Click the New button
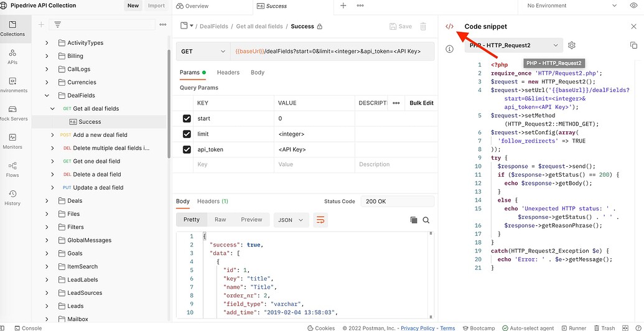 coord(133,6)
